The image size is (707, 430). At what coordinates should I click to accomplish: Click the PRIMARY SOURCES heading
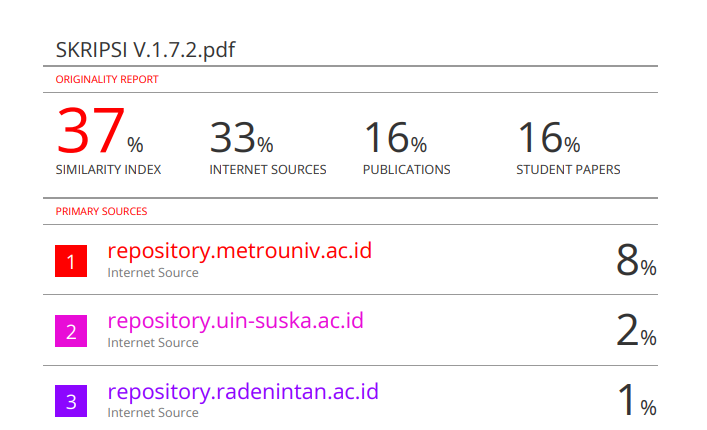tap(101, 211)
